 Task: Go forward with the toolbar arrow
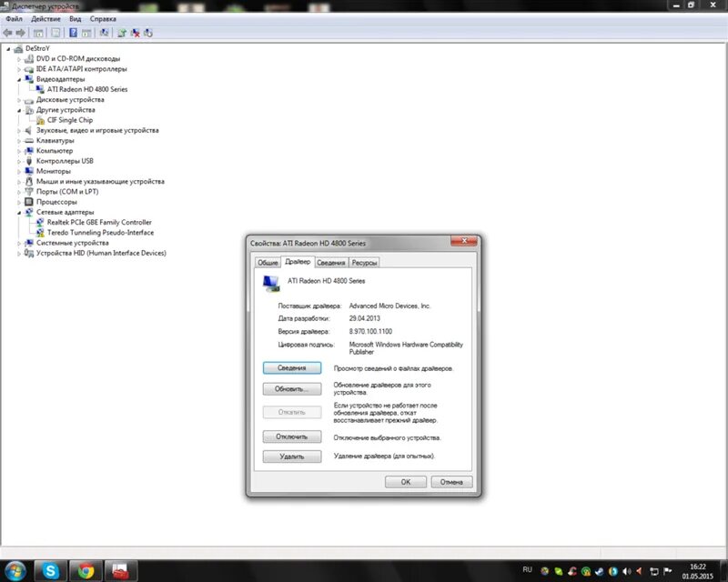click(20, 33)
